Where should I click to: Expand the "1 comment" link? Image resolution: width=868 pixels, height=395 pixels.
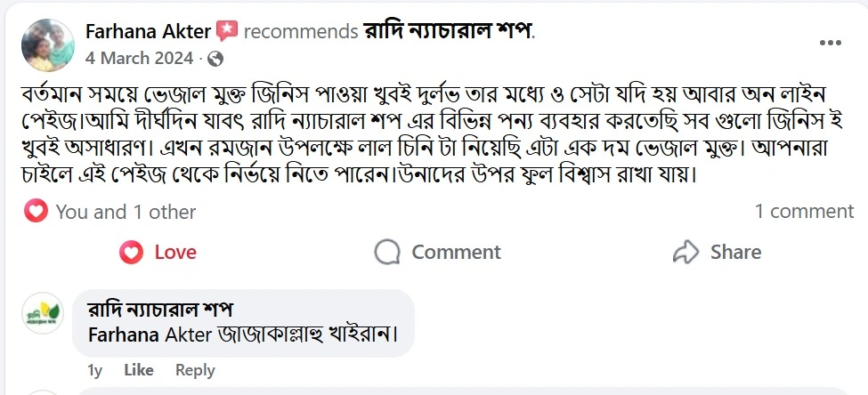coord(804,212)
